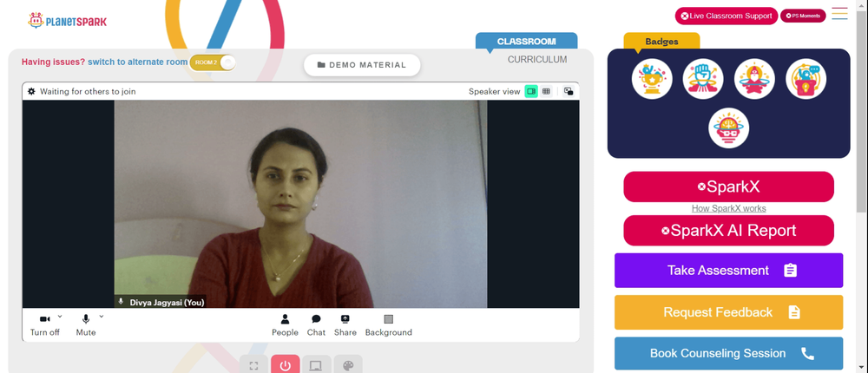Open video settings gear icon
This screenshot has width=868, height=373.
[31, 91]
